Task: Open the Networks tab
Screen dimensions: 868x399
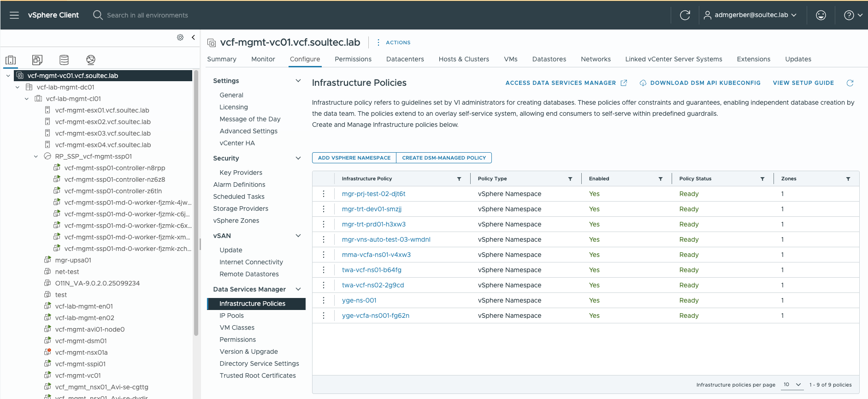Action: coord(596,59)
